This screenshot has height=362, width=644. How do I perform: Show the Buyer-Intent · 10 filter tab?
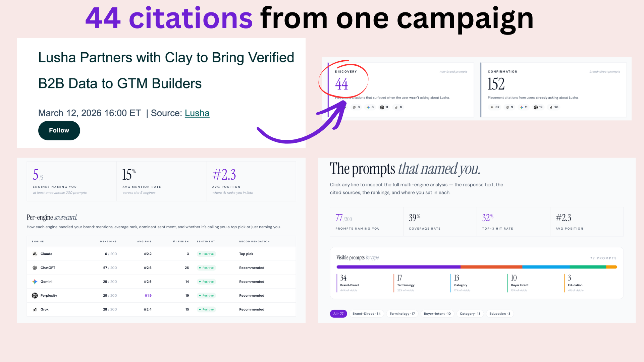point(437,314)
